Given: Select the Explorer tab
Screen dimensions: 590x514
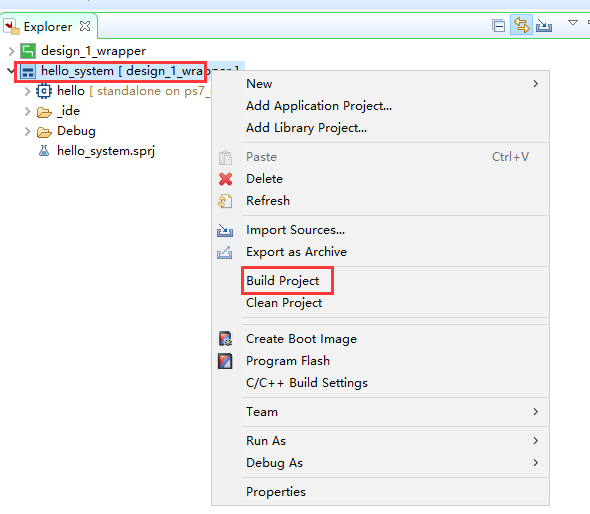Looking at the screenshot, I should click(49, 26).
